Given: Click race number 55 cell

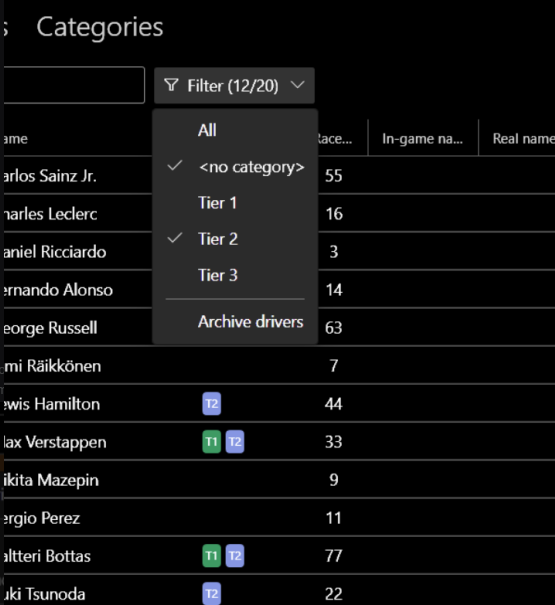Looking at the screenshot, I should coord(333,176).
